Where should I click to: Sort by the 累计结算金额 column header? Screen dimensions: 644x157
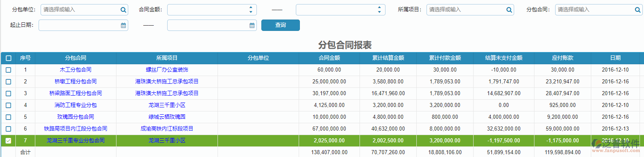(388, 58)
